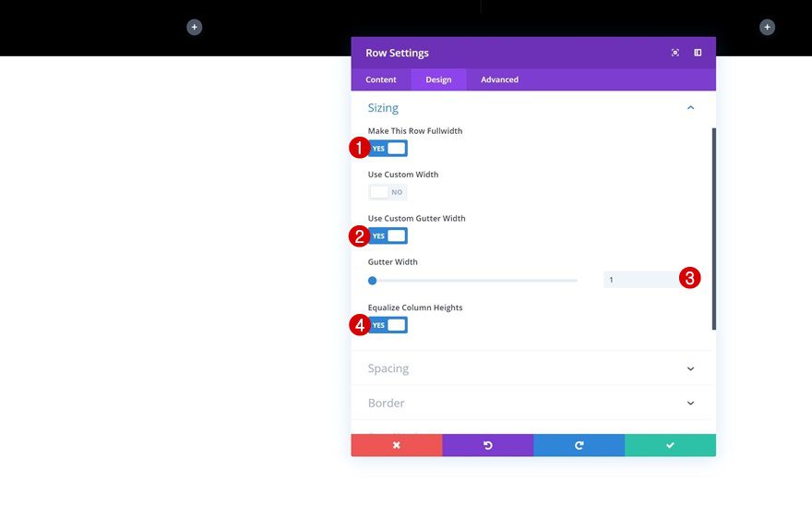Save settings with the green checkmark
The image size is (812, 519).
click(670, 445)
